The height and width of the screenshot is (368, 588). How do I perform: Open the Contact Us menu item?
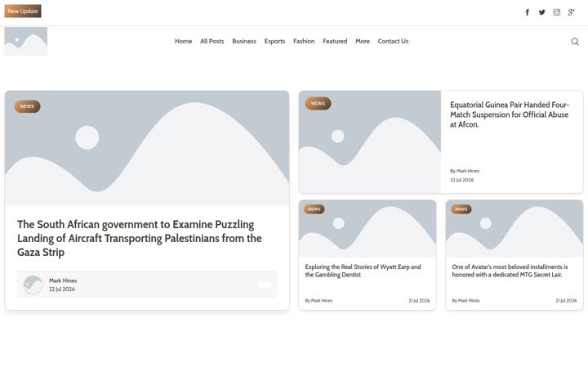click(x=393, y=42)
